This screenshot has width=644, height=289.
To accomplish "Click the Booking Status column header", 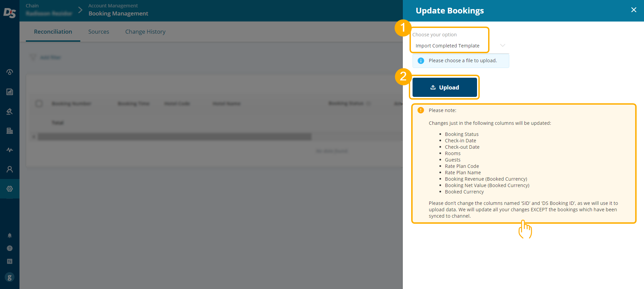I will 346,104.
